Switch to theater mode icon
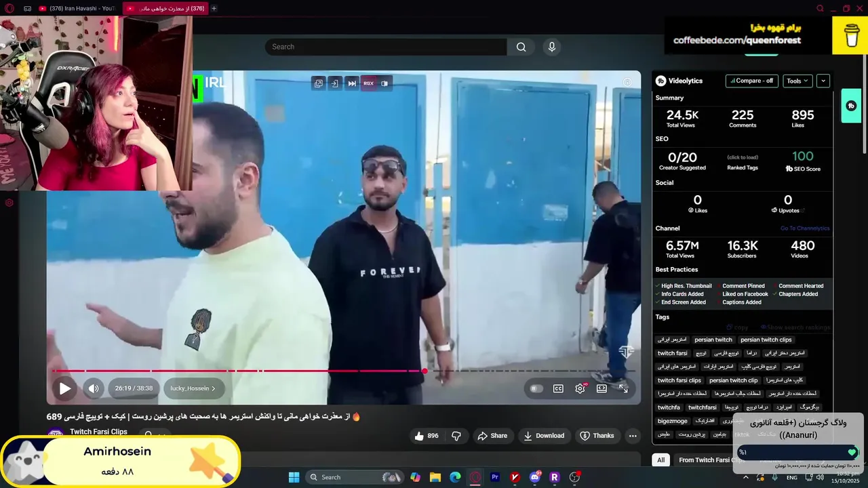 click(601, 388)
